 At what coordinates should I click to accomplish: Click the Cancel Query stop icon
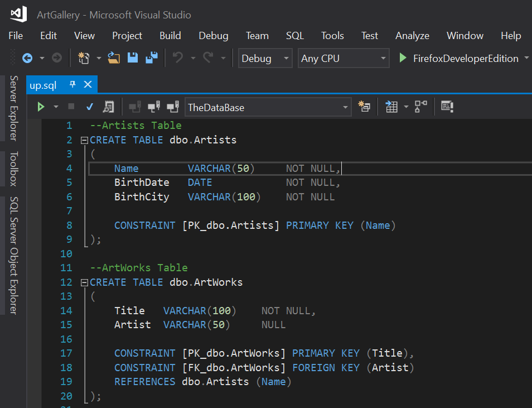[x=71, y=107]
